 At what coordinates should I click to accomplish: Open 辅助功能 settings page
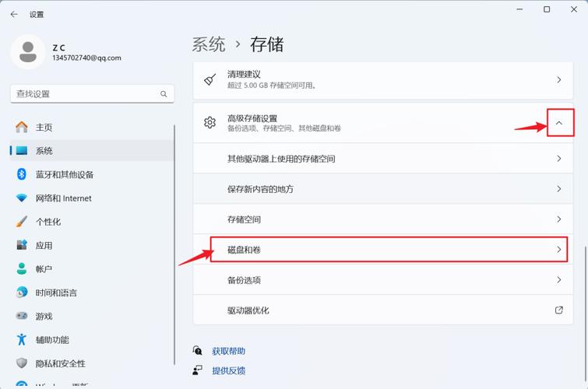[92, 339]
